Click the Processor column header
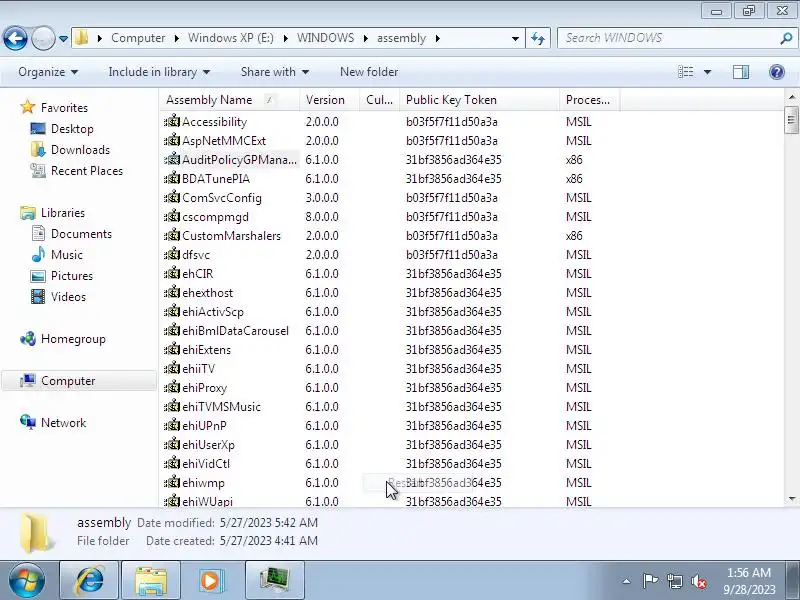 [589, 100]
